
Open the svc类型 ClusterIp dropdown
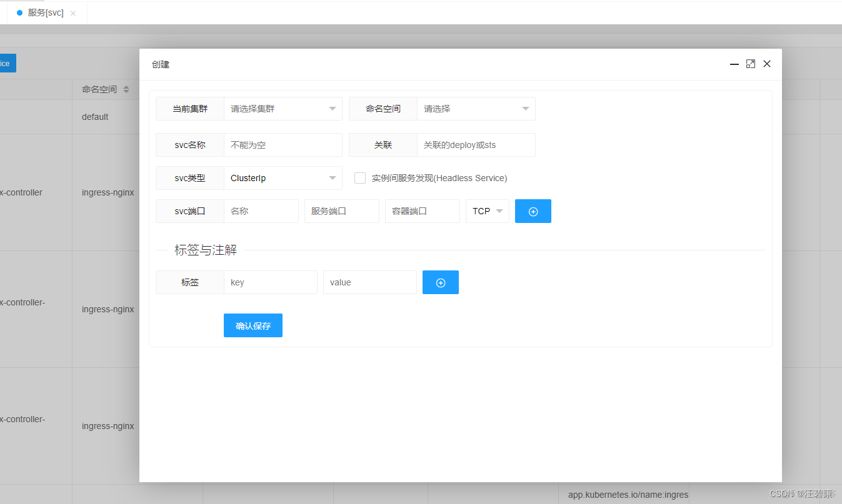pyautogui.click(x=283, y=178)
